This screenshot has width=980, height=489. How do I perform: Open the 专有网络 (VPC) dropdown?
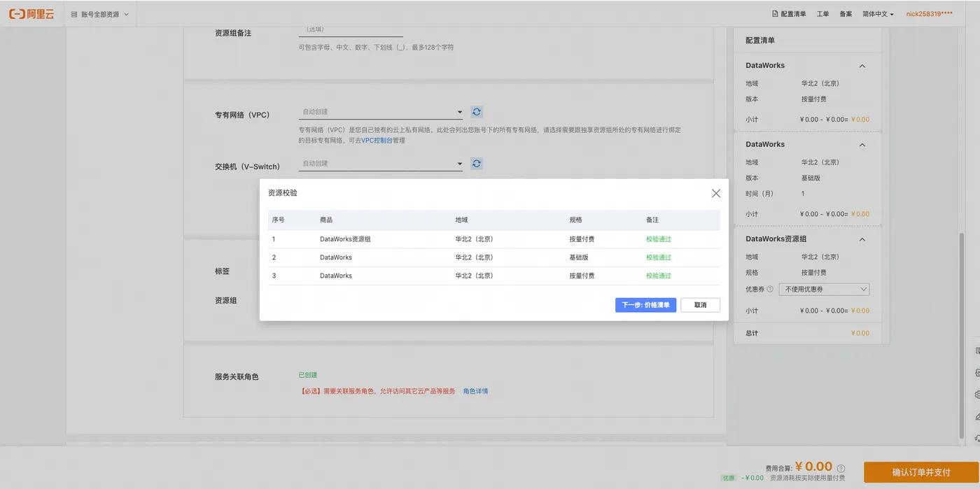[x=381, y=112]
